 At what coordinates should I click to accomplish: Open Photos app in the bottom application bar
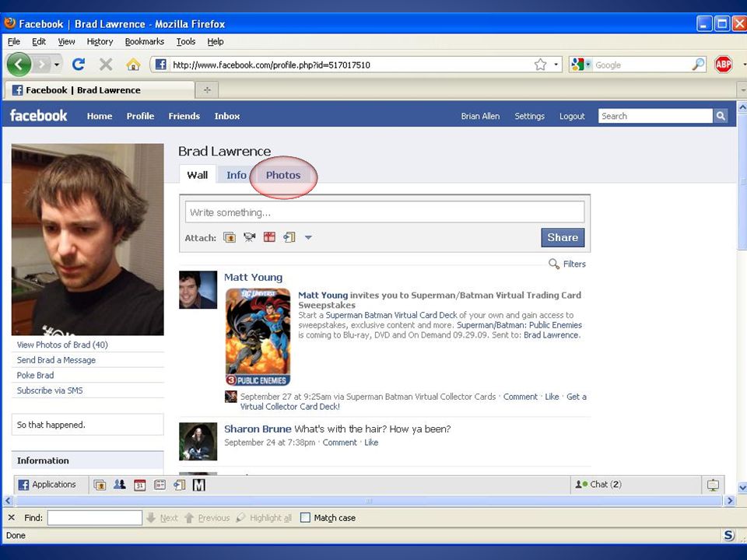[x=100, y=485]
